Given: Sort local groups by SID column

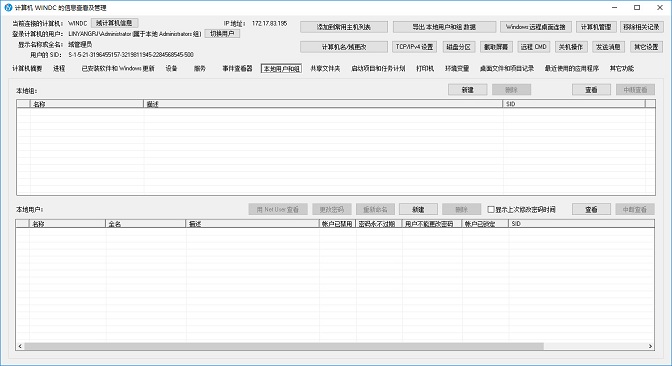Looking at the screenshot, I should pos(574,104).
